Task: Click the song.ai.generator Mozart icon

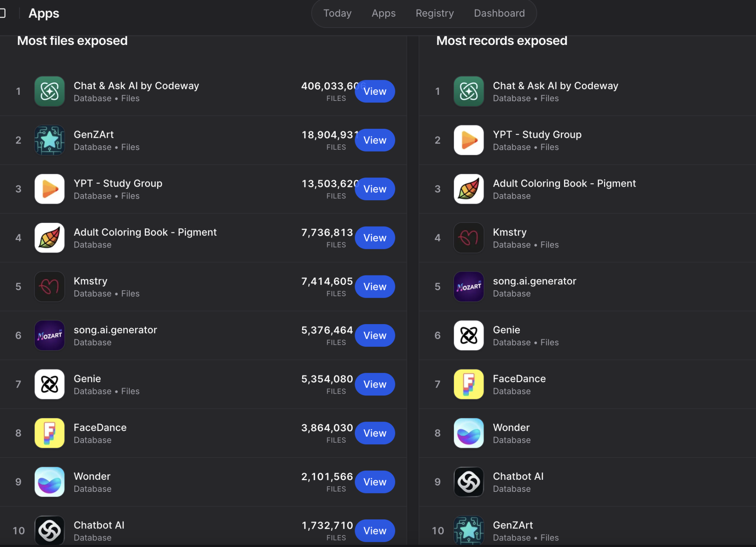Action: pyautogui.click(x=49, y=335)
